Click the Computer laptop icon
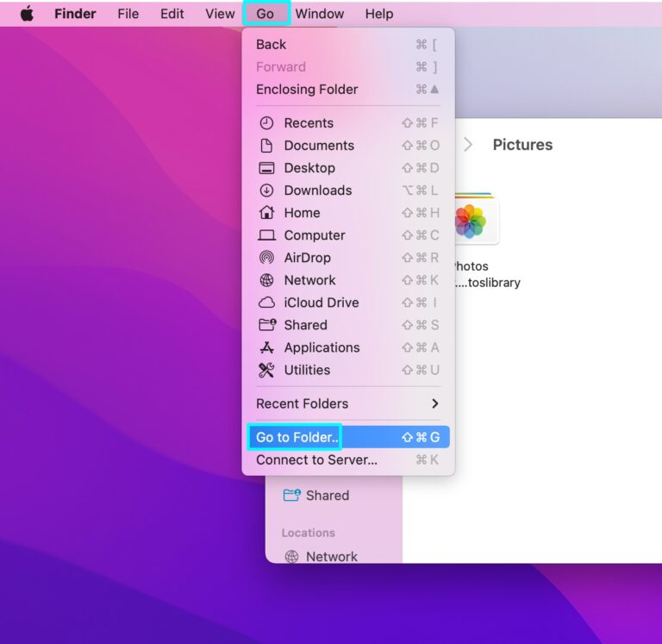This screenshot has width=662, height=644. pyautogui.click(x=266, y=235)
